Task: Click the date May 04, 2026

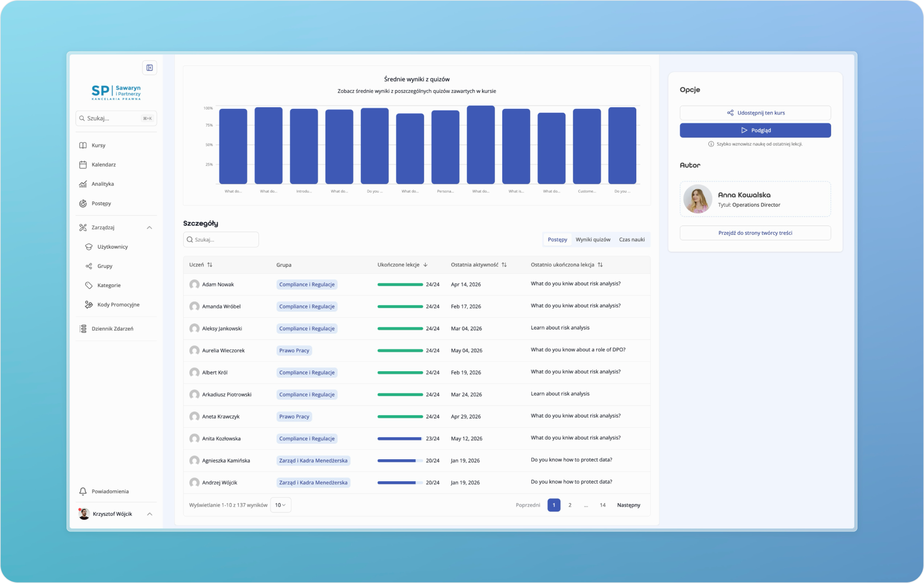Action: (x=466, y=350)
